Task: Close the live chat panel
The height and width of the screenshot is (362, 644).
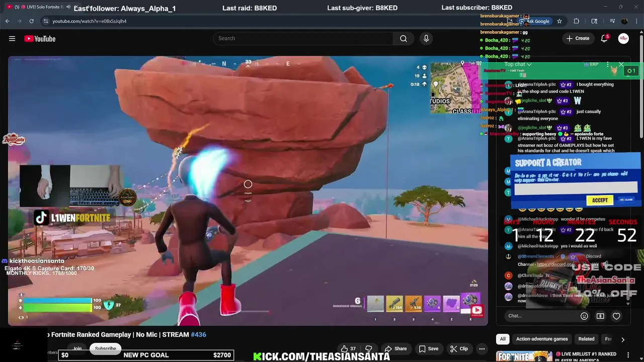Action: click(x=621, y=64)
